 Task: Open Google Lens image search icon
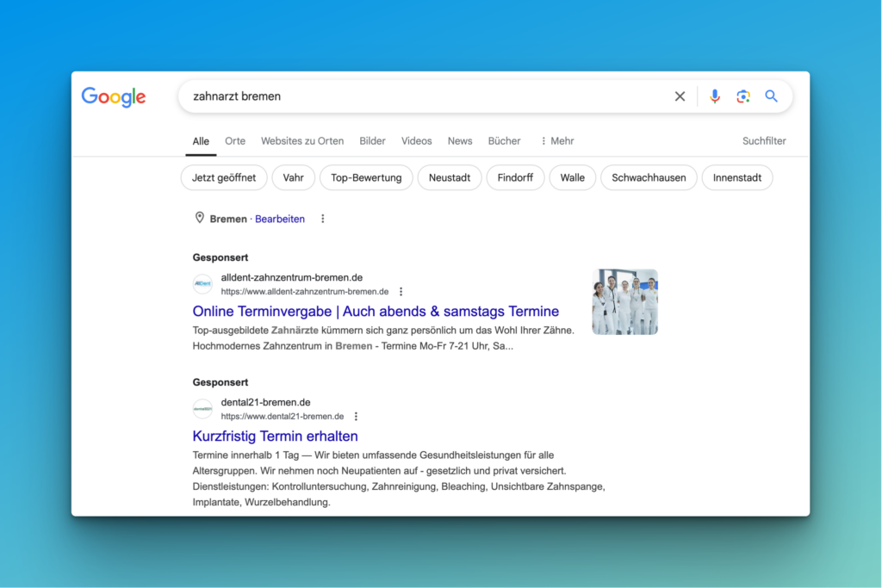[x=743, y=96]
